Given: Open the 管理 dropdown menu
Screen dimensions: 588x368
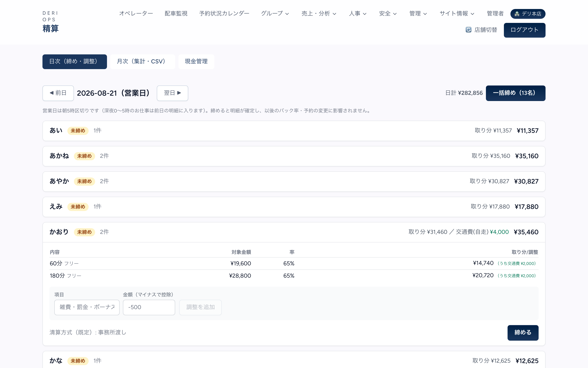Looking at the screenshot, I should (418, 14).
